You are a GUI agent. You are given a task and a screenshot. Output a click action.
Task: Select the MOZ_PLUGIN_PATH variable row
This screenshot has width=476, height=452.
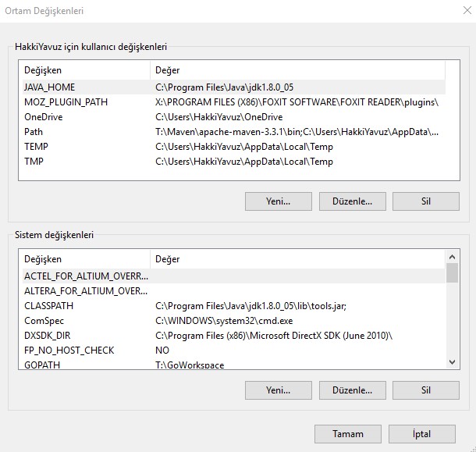point(234,102)
